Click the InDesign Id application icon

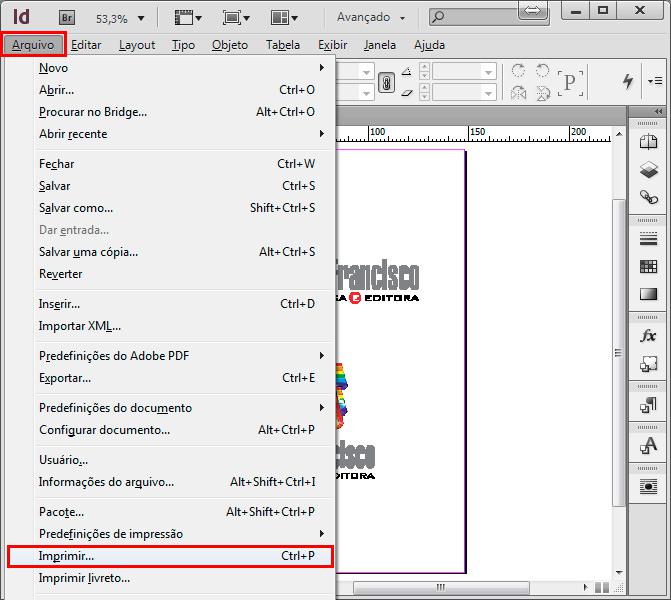[x=21, y=17]
